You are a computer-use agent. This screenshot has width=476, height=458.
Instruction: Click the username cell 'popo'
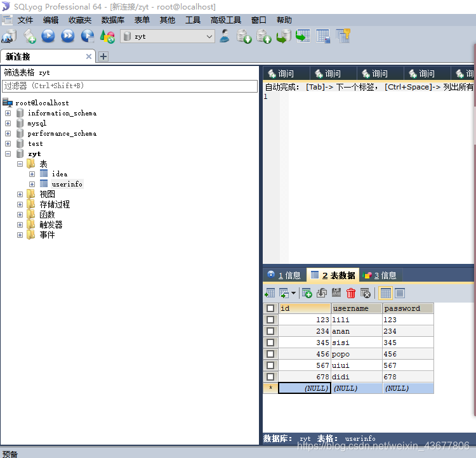click(x=357, y=354)
